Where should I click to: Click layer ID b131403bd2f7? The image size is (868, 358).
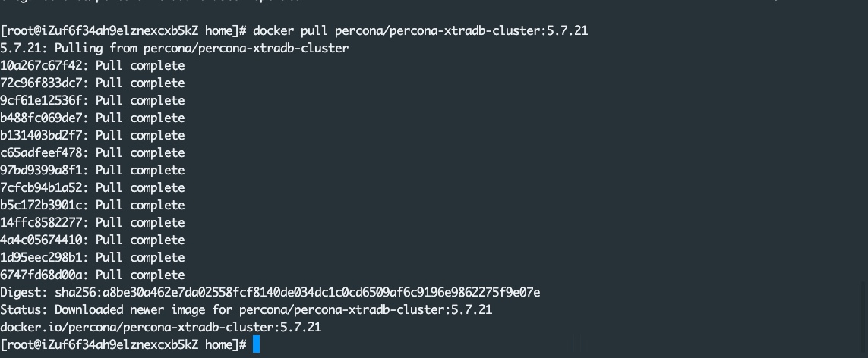point(43,136)
